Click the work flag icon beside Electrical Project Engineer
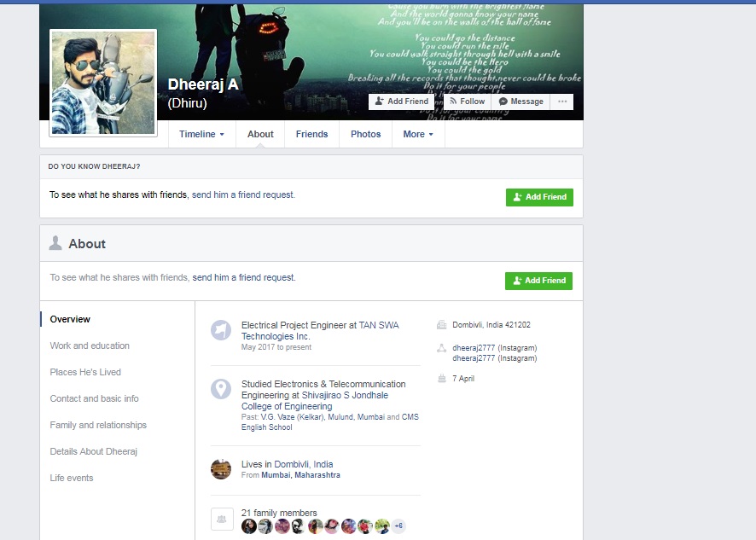 point(221,330)
